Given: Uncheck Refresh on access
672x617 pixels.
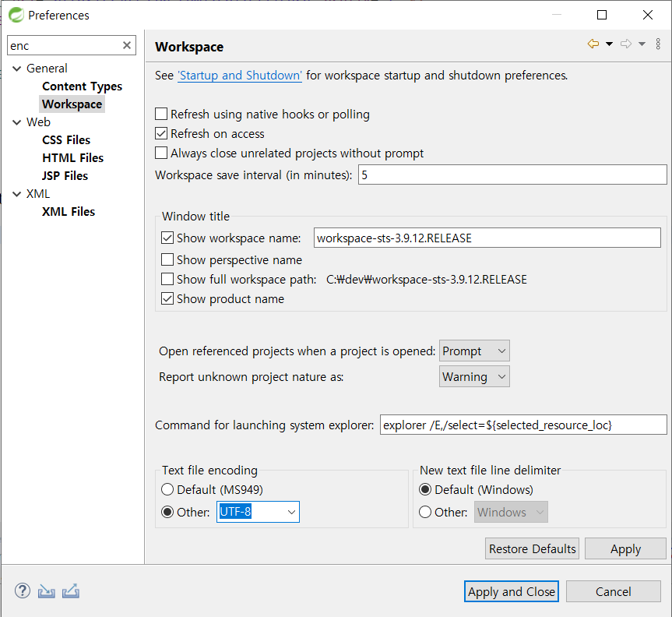Looking at the screenshot, I should click(x=161, y=134).
